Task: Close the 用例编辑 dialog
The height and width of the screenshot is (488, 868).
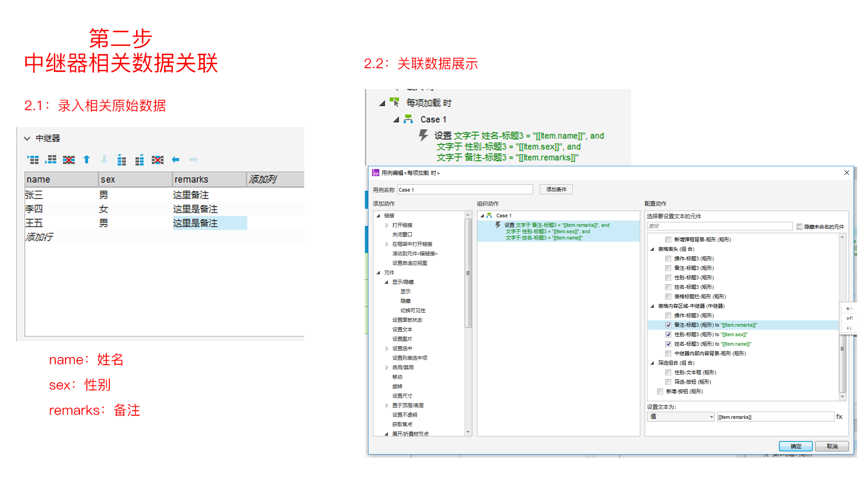Action: point(846,173)
